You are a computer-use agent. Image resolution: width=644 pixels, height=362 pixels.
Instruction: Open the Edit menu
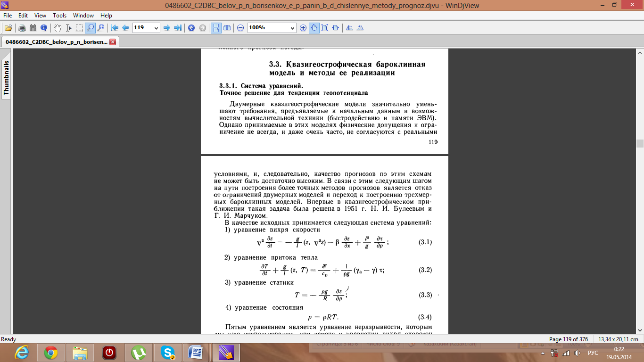[23, 16]
